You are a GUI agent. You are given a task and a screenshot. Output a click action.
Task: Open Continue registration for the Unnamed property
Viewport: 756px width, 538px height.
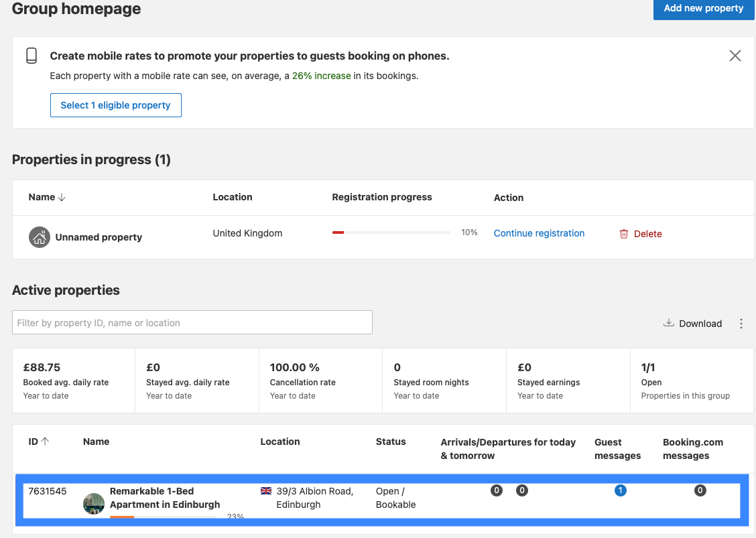coord(539,232)
